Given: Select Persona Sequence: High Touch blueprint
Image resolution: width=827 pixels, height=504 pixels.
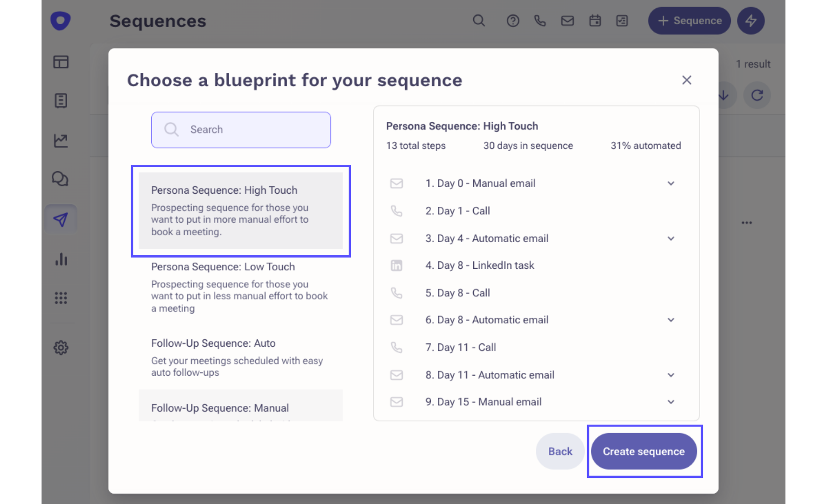Looking at the screenshot, I should 241,210.
